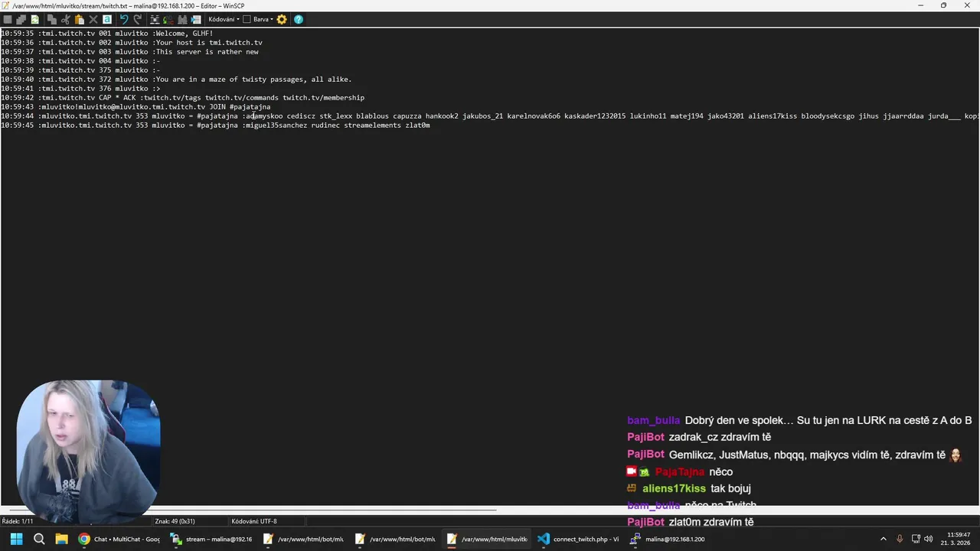Screen dimensions: 980x551
Task: Click the 10:59:39 line with code 375
Action: tap(80, 70)
